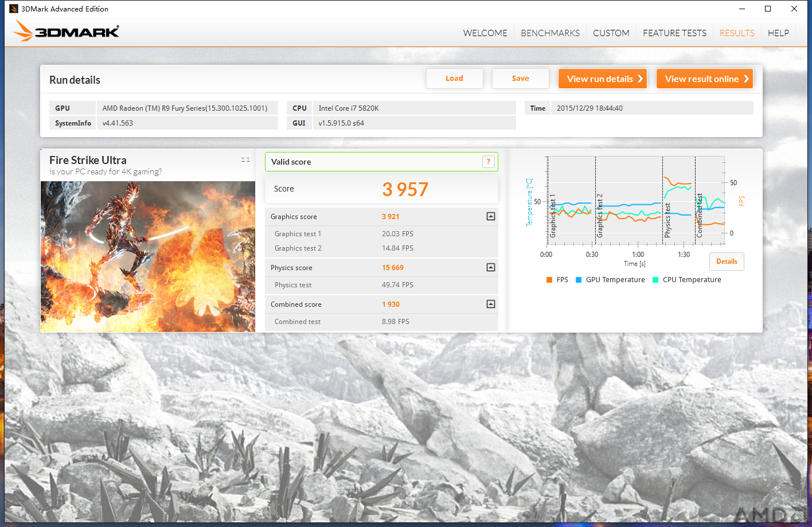
Task: Click the overall score 3 957
Action: coord(405,189)
